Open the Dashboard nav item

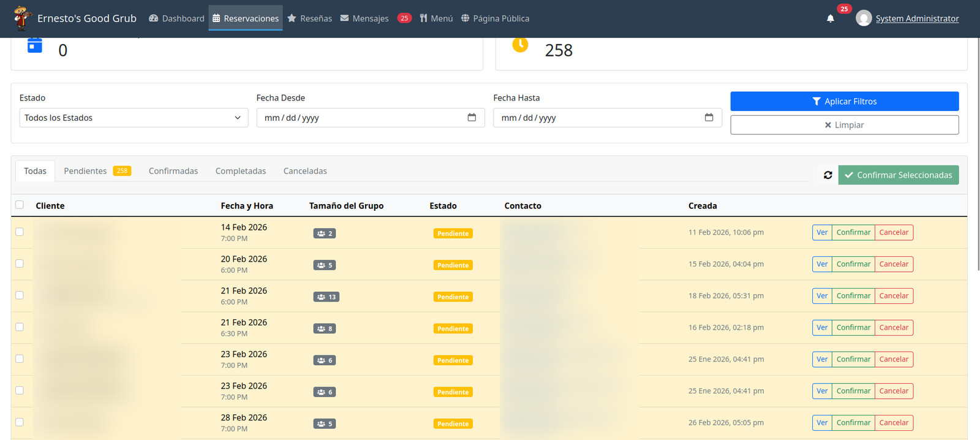coord(176,18)
